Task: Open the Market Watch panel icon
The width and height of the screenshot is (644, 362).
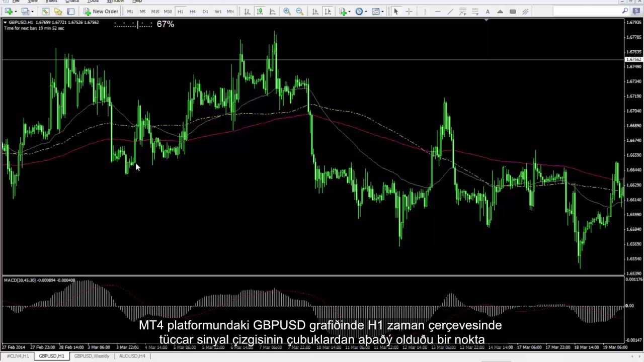Action: coord(45,11)
